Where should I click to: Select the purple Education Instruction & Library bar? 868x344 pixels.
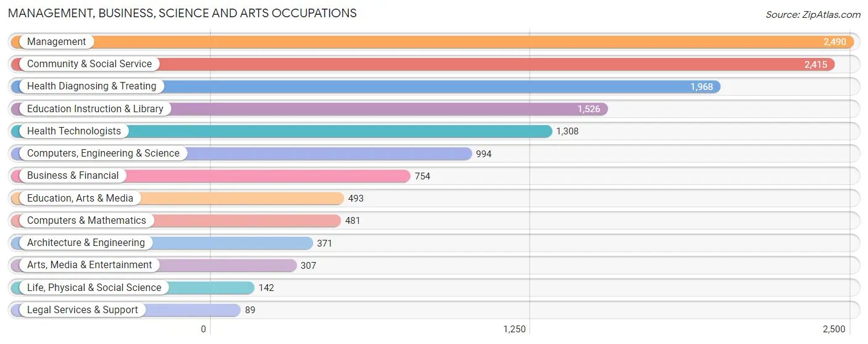(309, 109)
